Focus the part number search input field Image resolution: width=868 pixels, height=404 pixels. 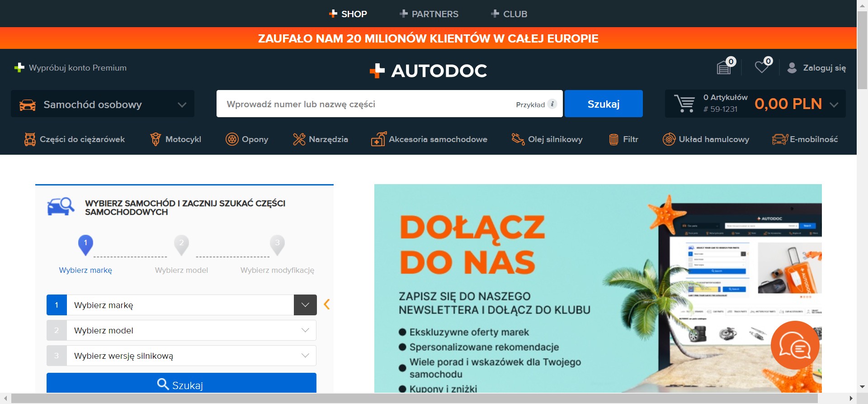click(x=366, y=104)
